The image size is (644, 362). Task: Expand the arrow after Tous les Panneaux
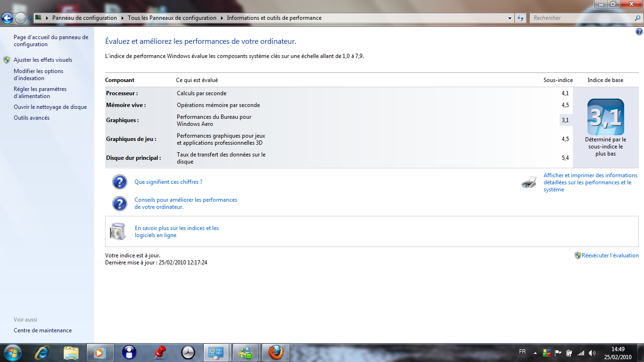click(x=222, y=18)
